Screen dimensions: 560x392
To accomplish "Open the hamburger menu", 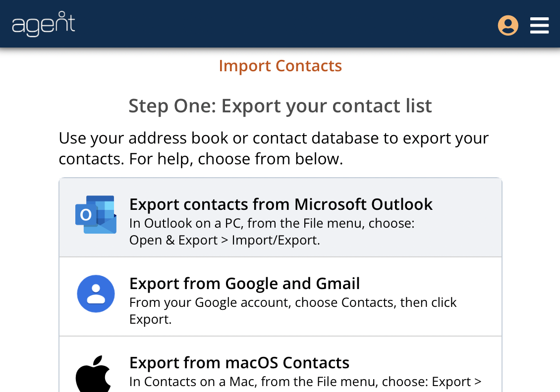I will 539,25.
